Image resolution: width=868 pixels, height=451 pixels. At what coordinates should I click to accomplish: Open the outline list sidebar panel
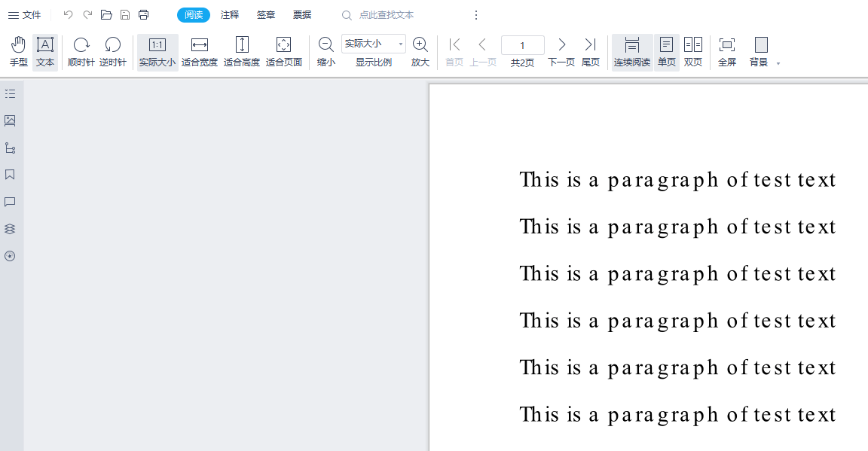point(10,93)
